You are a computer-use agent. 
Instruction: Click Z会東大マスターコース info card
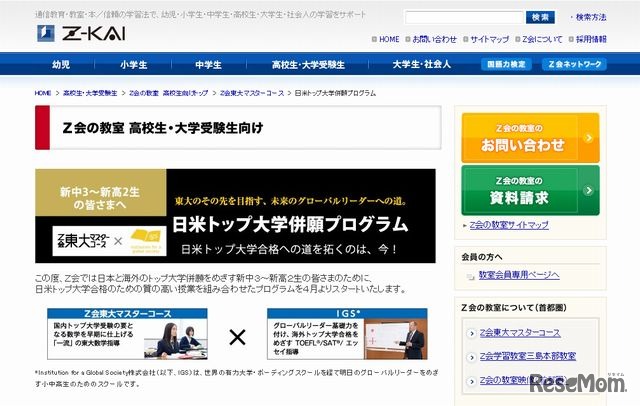click(127, 334)
